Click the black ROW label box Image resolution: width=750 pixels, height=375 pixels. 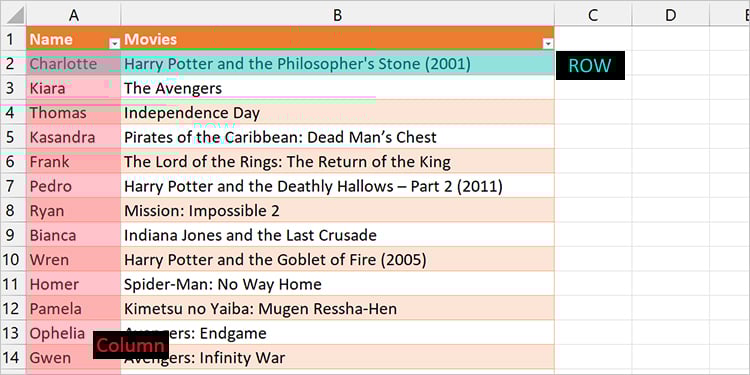click(x=590, y=66)
